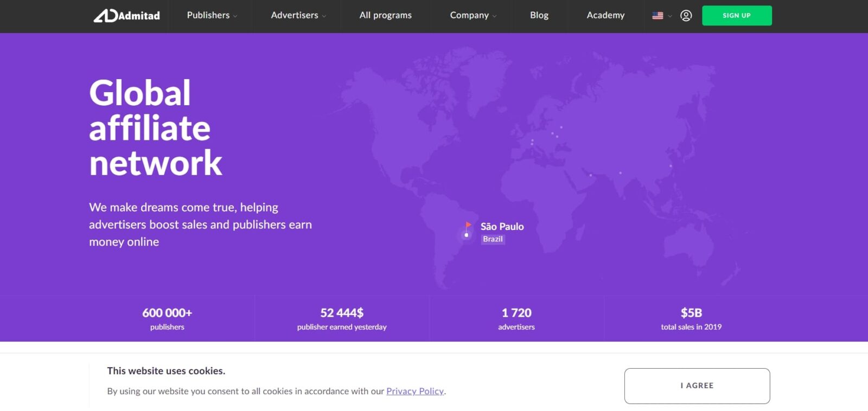The width and height of the screenshot is (868, 411).
Task: Click 'publisher earned yesterday' label
Action: click(342, 327)
